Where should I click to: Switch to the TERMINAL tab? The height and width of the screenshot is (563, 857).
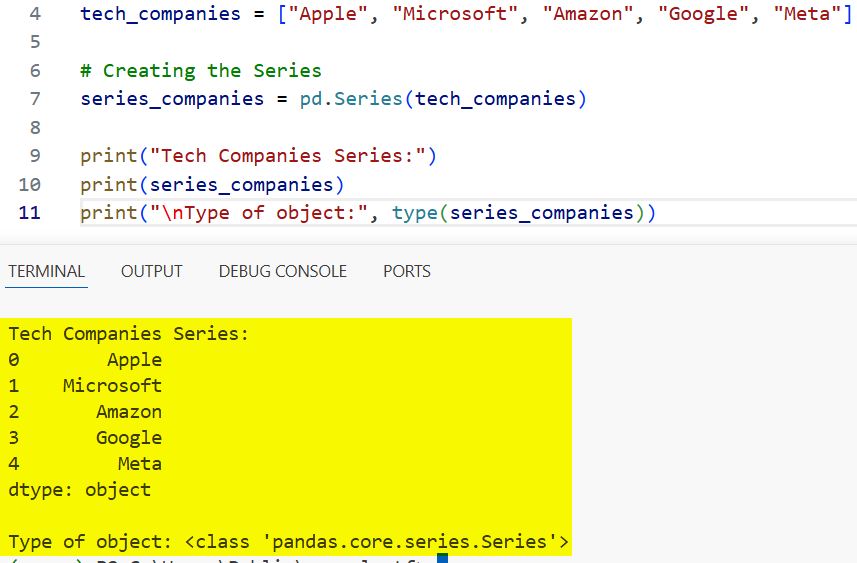(x=46, y=271)
